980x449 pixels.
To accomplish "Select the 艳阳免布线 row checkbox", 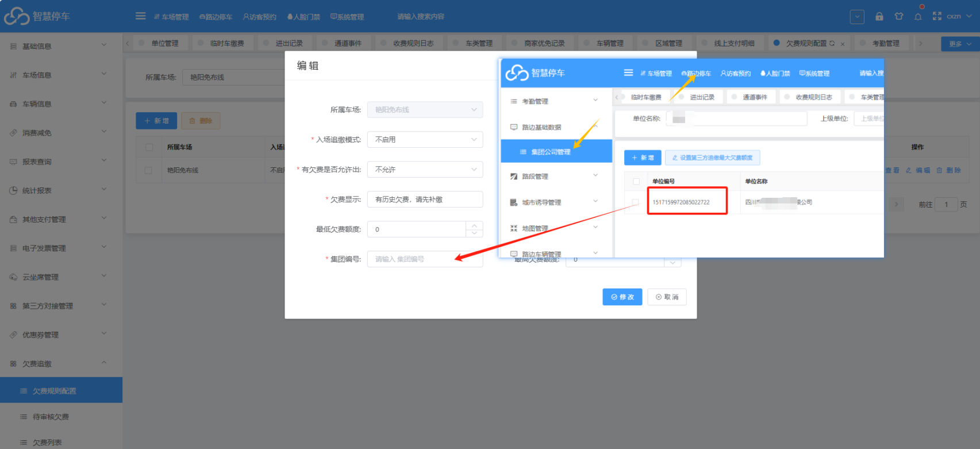I will click(x=148, y=170).
